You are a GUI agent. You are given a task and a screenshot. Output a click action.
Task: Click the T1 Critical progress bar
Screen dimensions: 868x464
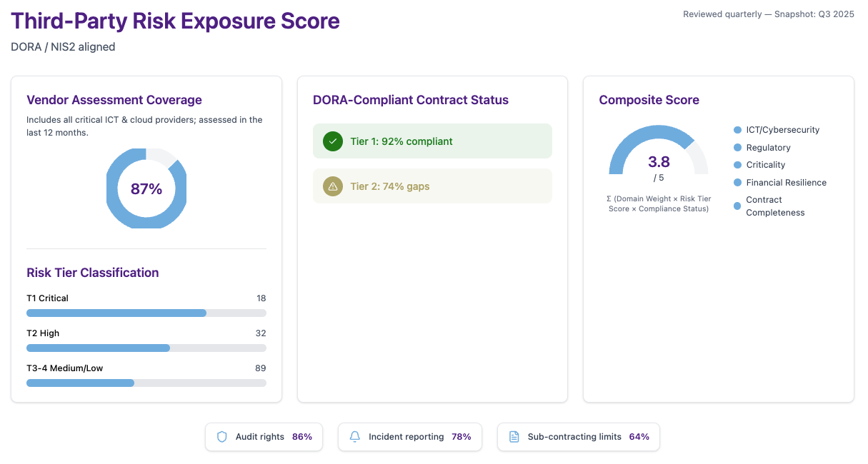click(x=146, y=313)
